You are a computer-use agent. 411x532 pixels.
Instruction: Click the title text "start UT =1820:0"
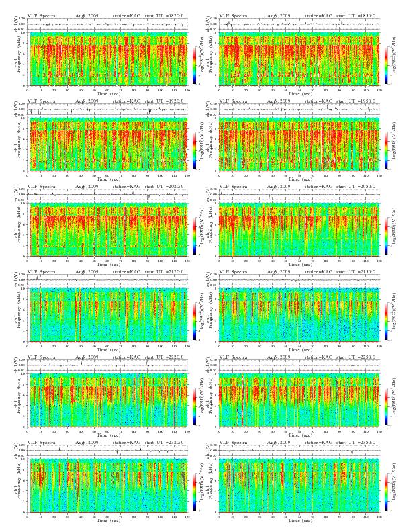[165, 16]
